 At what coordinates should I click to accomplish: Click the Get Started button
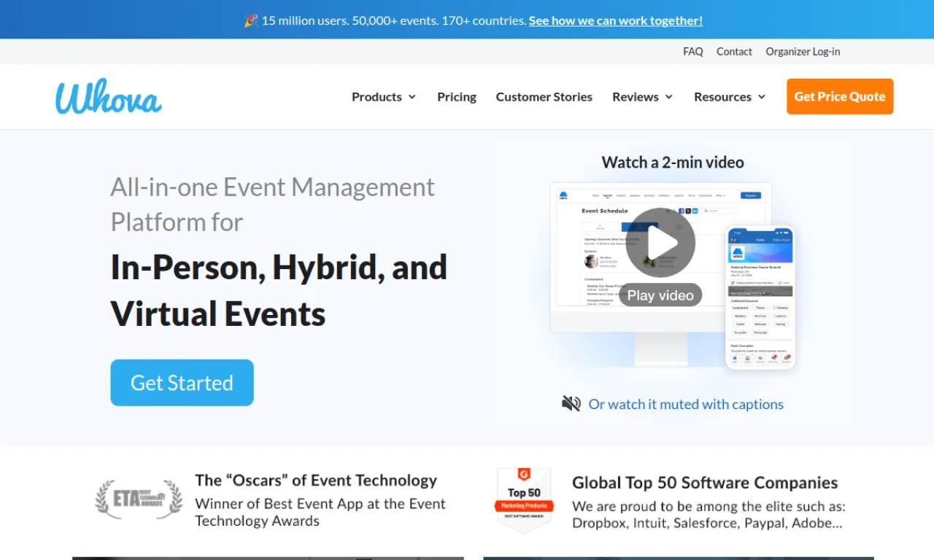[182, 383]
